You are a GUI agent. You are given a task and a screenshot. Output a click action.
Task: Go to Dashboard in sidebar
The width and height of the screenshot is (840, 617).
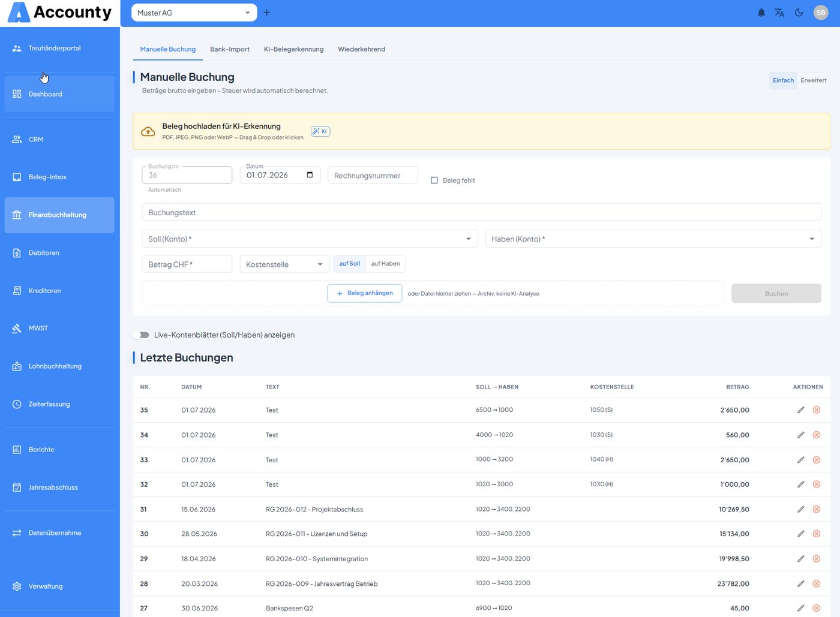pyautogui.click(x=59, y=94)
